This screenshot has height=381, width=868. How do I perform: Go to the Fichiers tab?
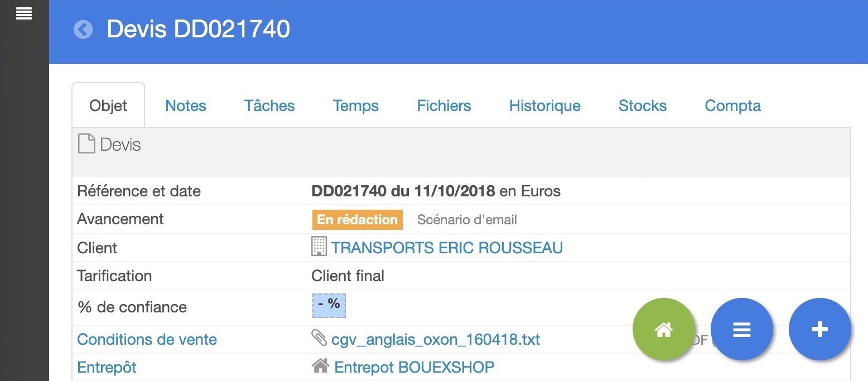coord(444,106)
